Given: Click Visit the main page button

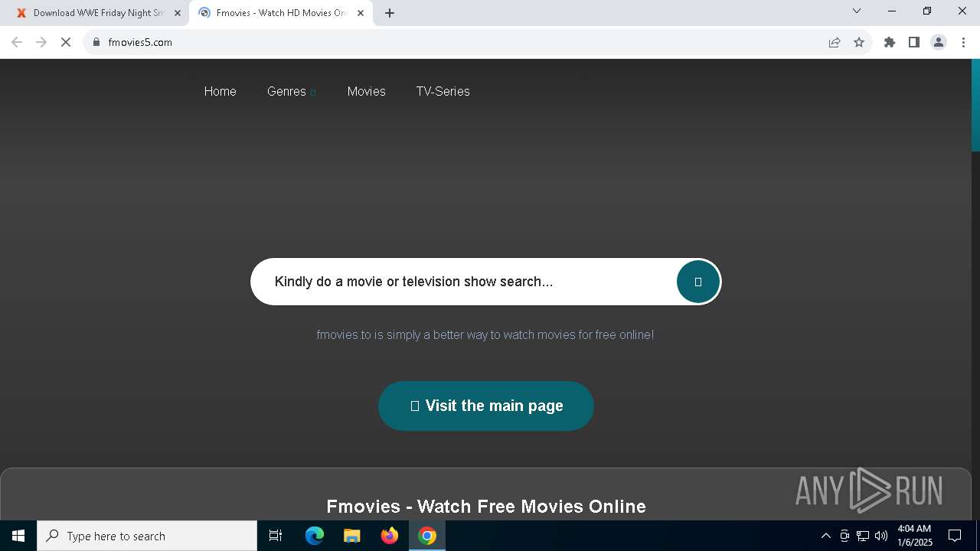Looking at the screenshot, I should [x=486, y=406].
